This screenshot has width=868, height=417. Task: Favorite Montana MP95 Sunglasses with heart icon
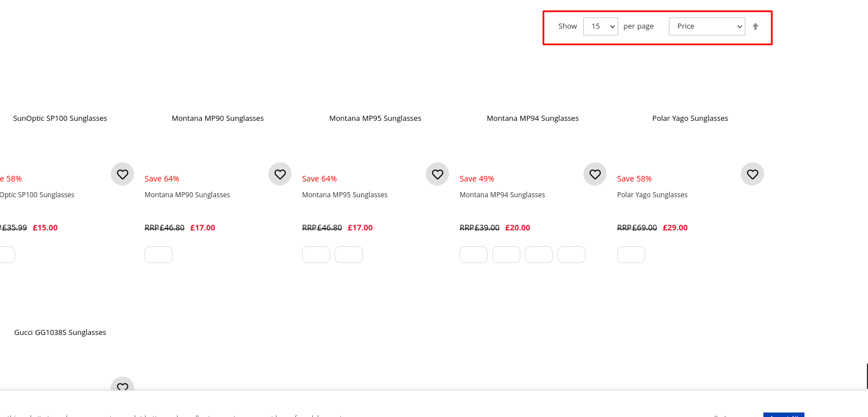pos(438,174)
